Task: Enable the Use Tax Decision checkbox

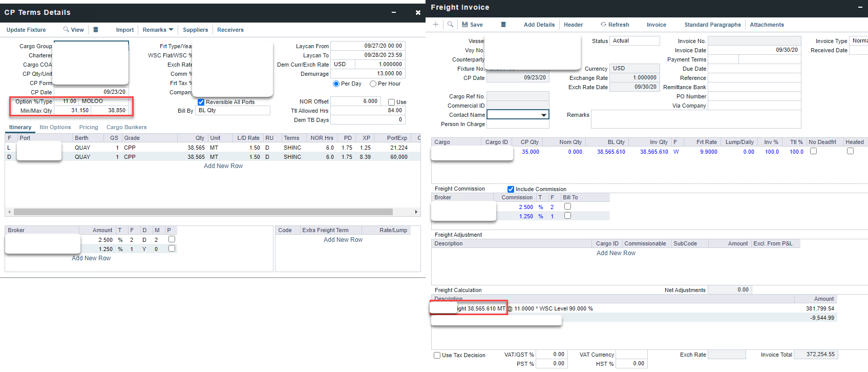Action: point(437,355)
